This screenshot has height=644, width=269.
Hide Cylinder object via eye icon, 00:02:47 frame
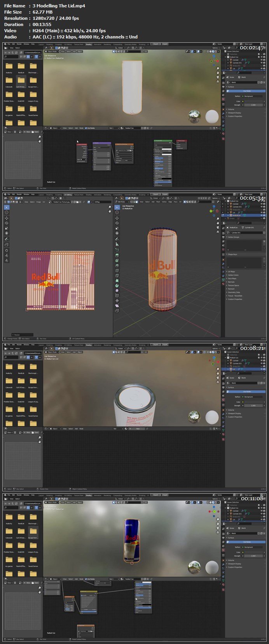click(x=262, y=60)
